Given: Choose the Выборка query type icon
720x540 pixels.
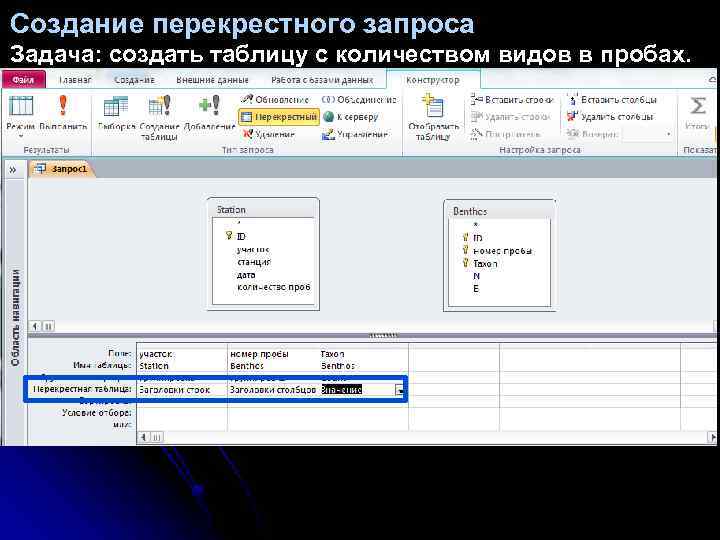Looking at the screenshot, I should pos(116,106).
